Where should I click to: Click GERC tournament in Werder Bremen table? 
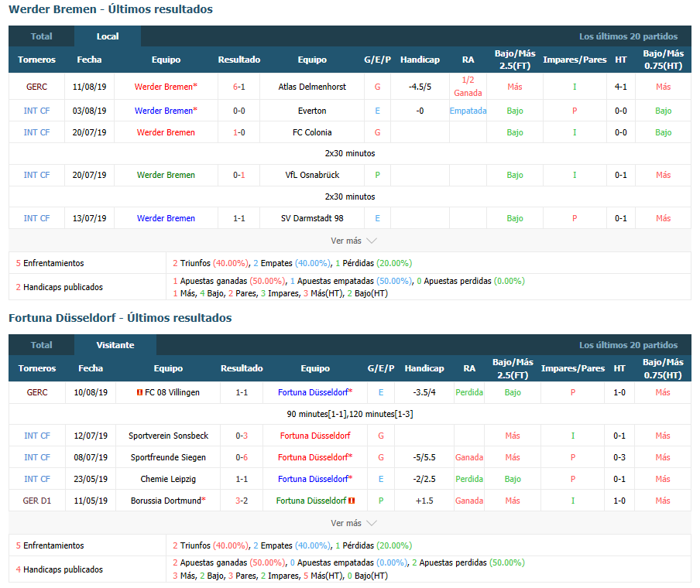pos(36,87)
